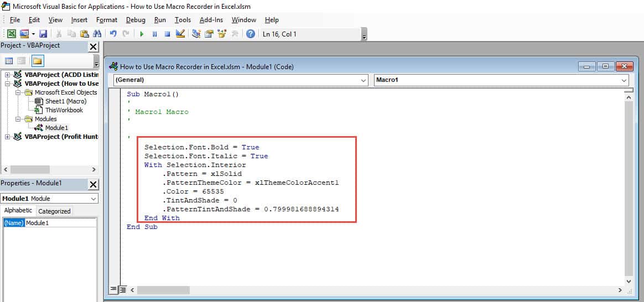Open the Debug menu
Screen dimensions: 644x302
click(136, 20)
